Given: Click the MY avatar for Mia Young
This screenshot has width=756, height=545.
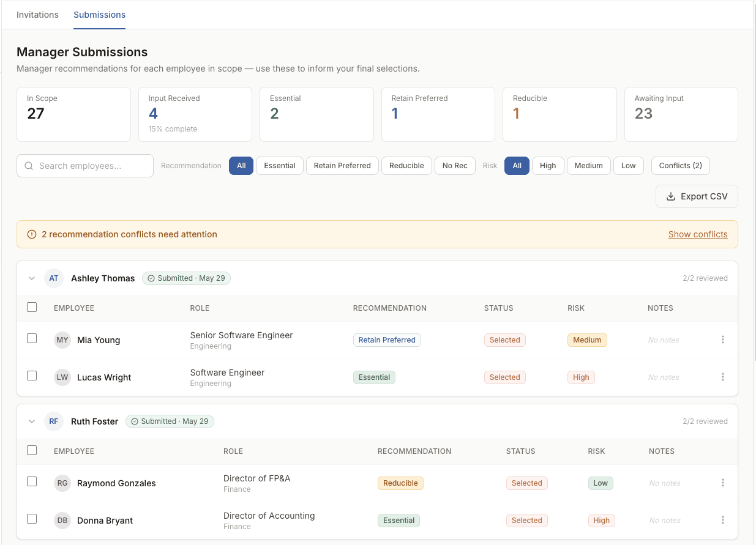Looking at the screenshot, I should (x=62, y=340).
